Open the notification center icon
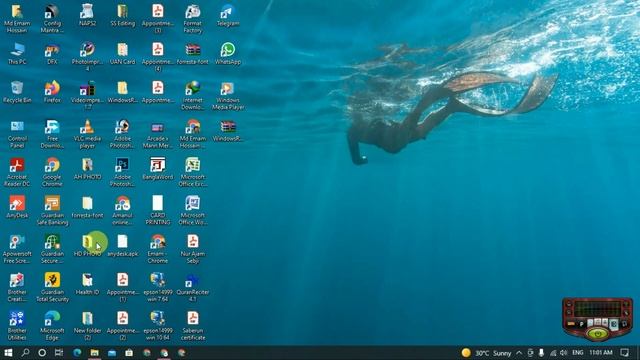The width and height of the screenshot is (640, 360). pos(624,353)
